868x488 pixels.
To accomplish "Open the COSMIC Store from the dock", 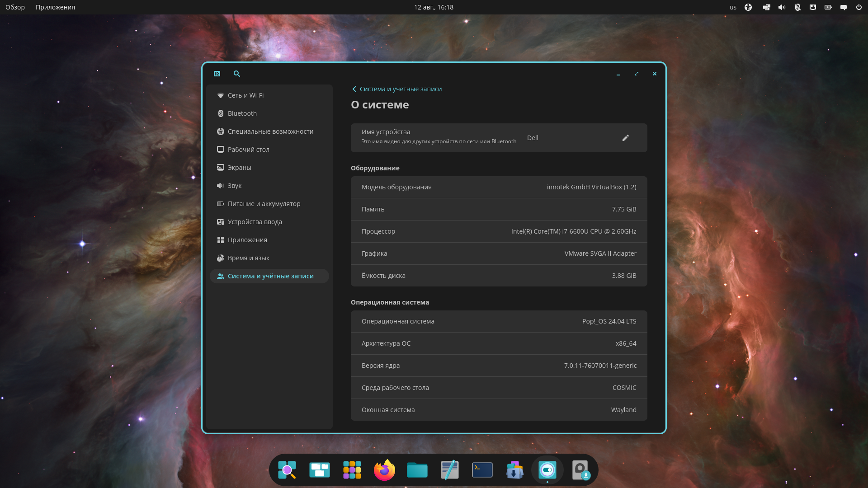I will (515, 470).
